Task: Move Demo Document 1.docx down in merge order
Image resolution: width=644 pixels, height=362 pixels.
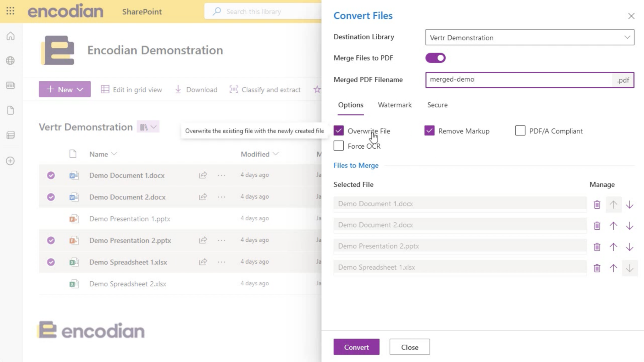Action: [630, 205]
